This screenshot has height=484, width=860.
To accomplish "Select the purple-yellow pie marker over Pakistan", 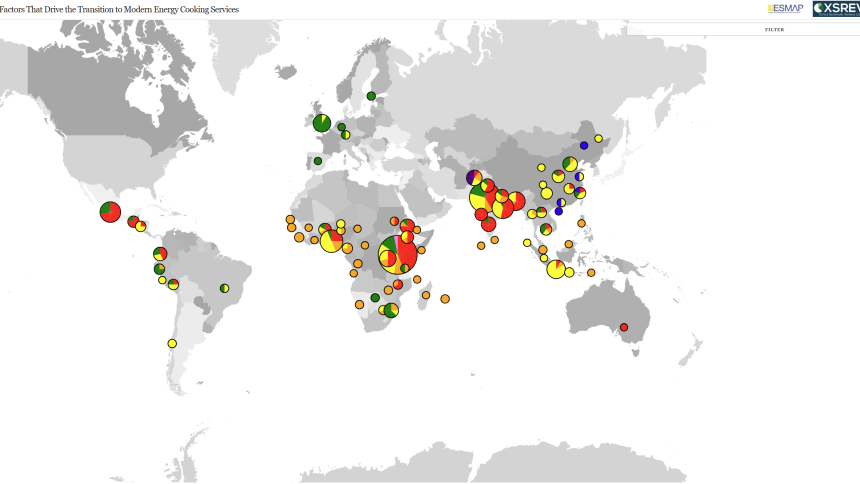I will pyautogui.click(x=474, y=178).
